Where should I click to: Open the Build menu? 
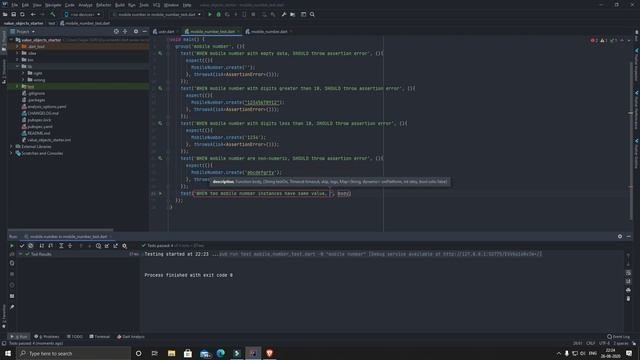coord(120,5)
